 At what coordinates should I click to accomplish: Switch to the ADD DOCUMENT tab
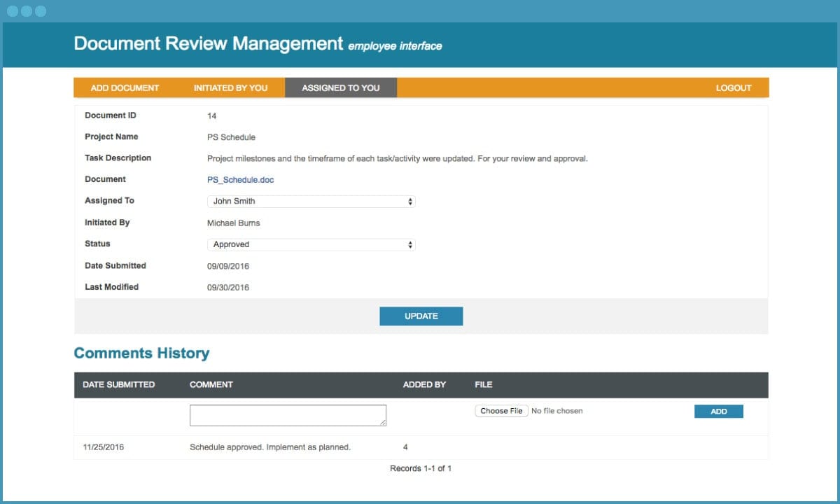click(x=124, y=87)
